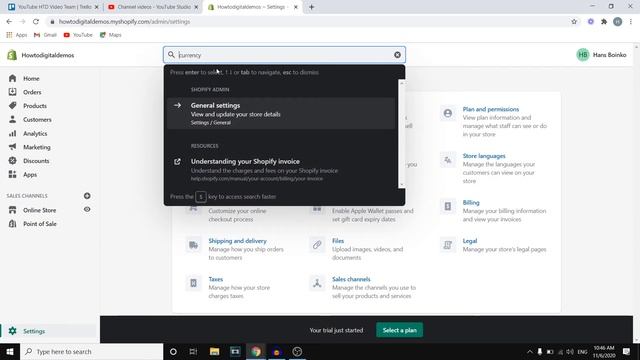The width and height of the screenshot is (640, 360).
Task: Switch to the YouTube Studio tab
Action: click(152, 7)
